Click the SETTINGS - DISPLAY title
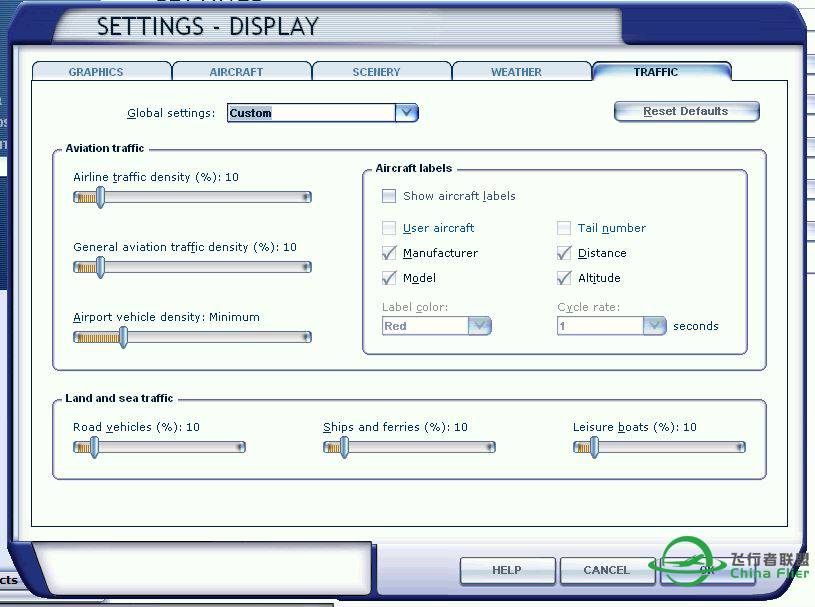This screenshot has width=815, height=607. (207, 27)
